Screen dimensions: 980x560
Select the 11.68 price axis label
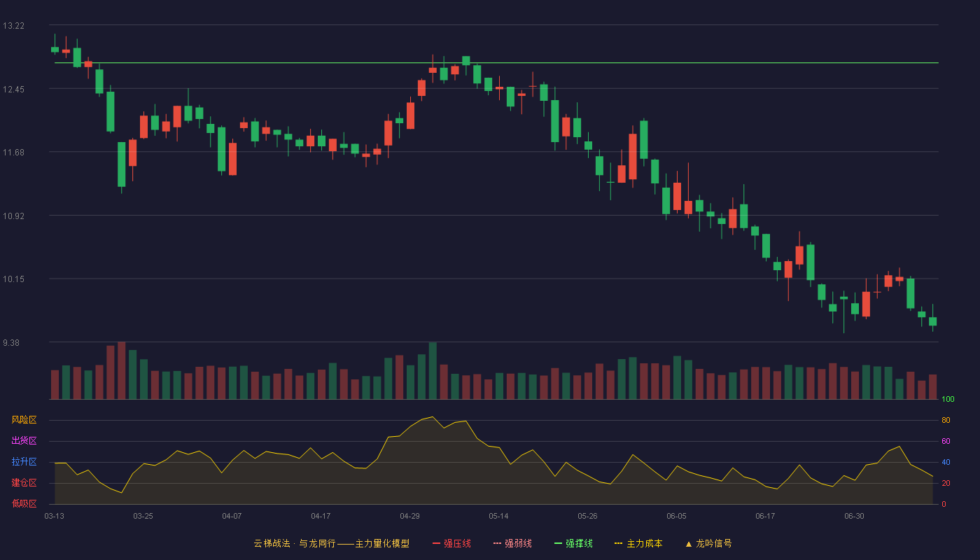click(13, 153)
